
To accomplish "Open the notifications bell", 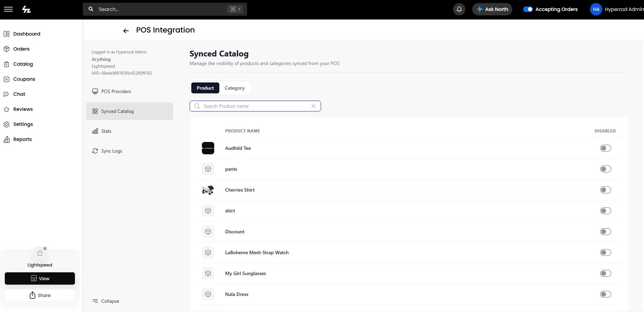I will click(459, 9).
